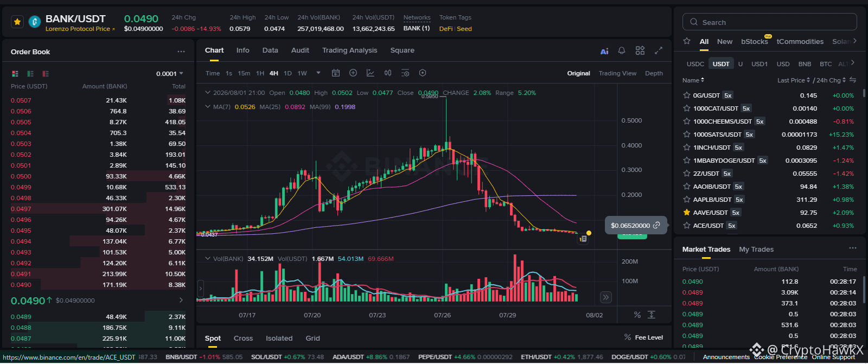Select 1H chart interval
Image resolution: width=868 pixels, height=364 pixels.
tap(260, 73)
